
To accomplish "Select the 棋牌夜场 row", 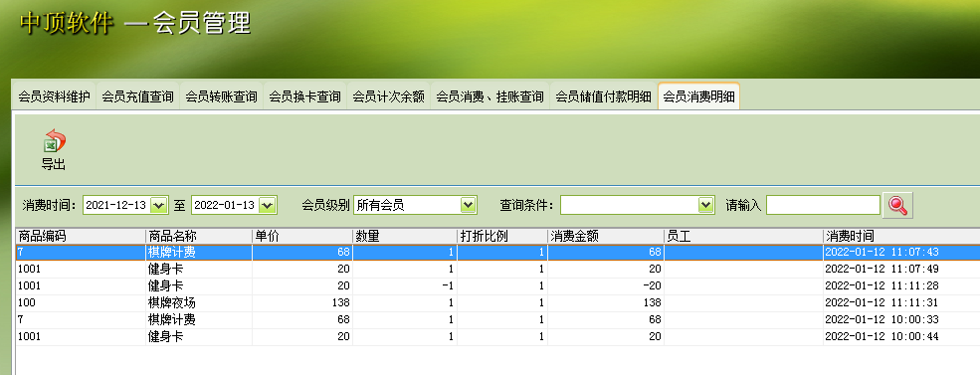I will coord(497,303).
